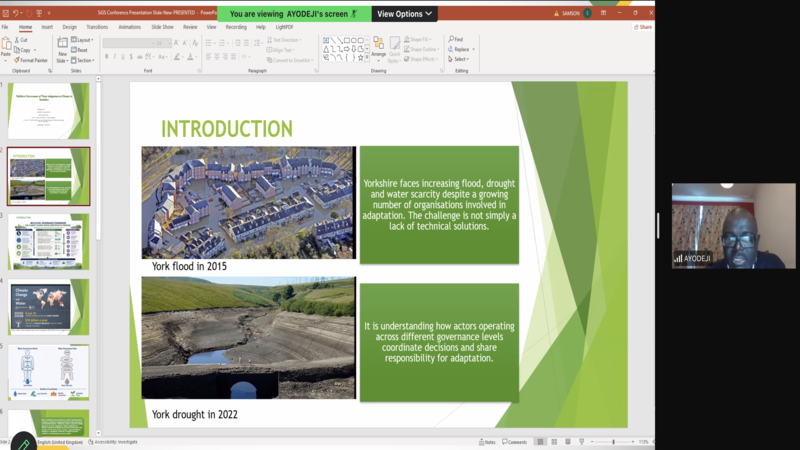This screenshot has height=450, width=800.
Task: Toggle Italic formatting
Action: [x=115, y=57]
